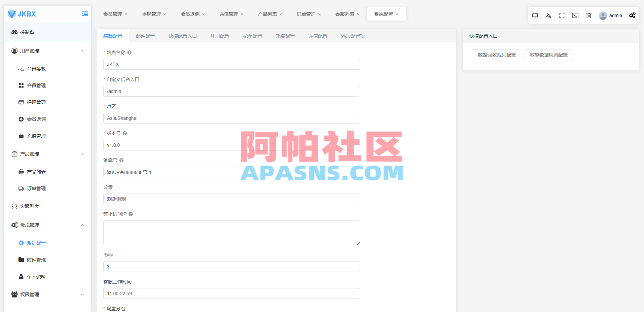
Task: Switch to the 注册配置 tab
Action: click(220, 36)
